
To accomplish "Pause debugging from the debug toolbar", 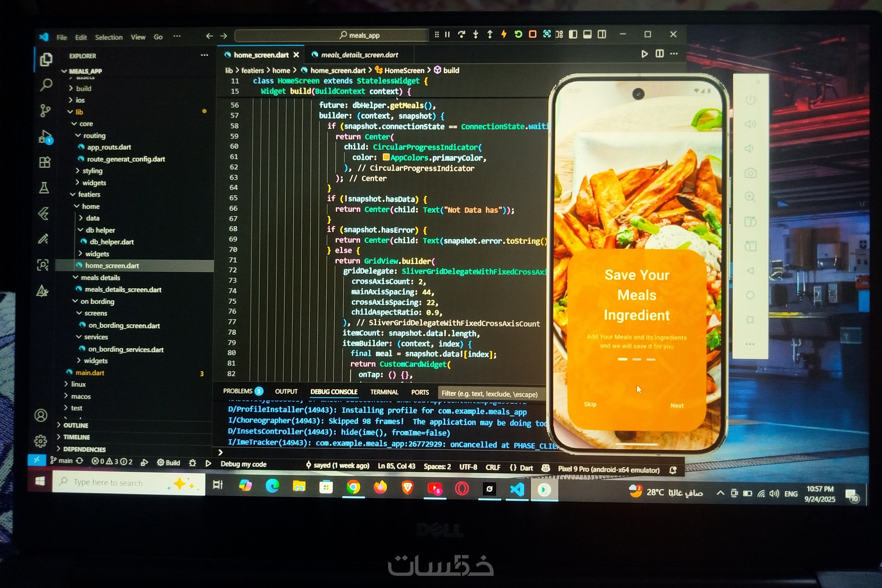I will tap(447, 35).
